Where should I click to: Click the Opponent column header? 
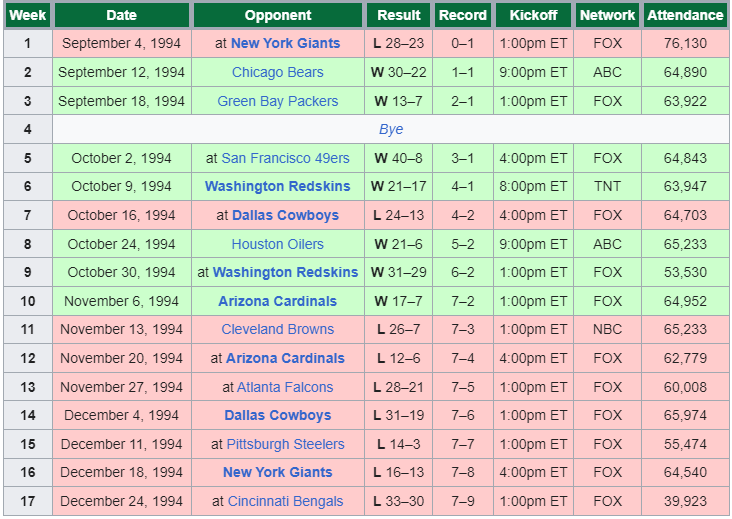coord(278,15)
